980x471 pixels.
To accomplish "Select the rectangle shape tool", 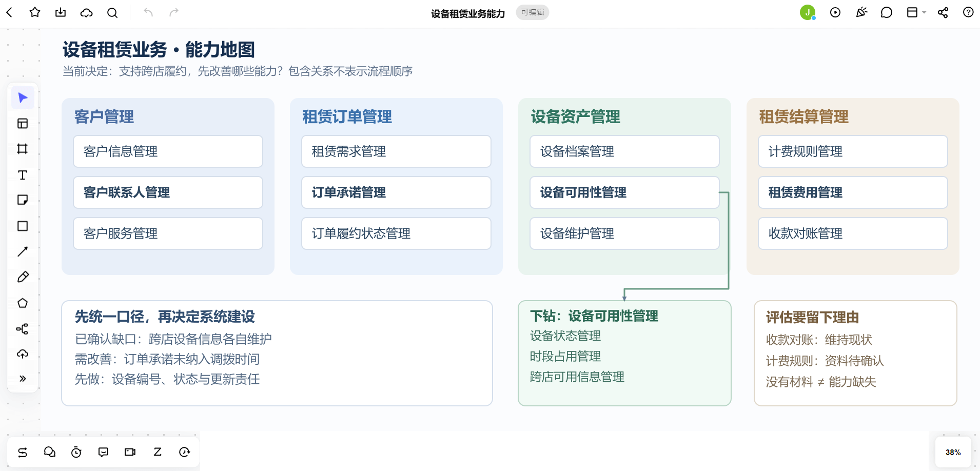I will point(23,226).
